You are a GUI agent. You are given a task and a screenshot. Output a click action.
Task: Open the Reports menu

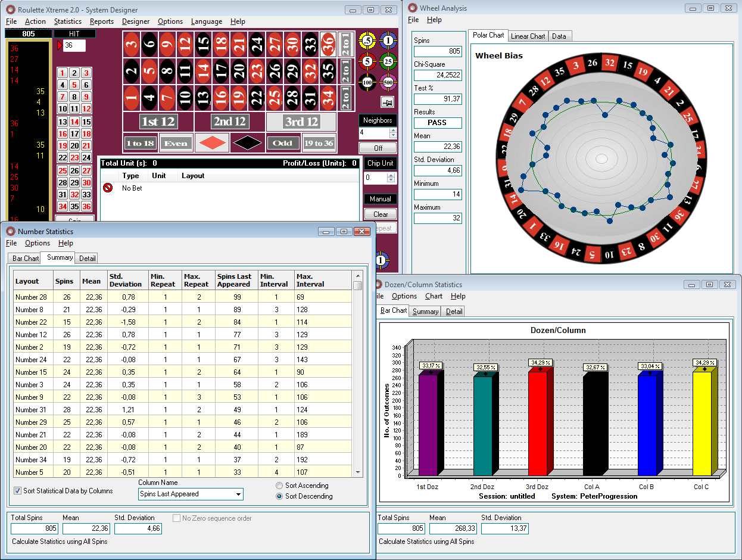pos(102,21)
